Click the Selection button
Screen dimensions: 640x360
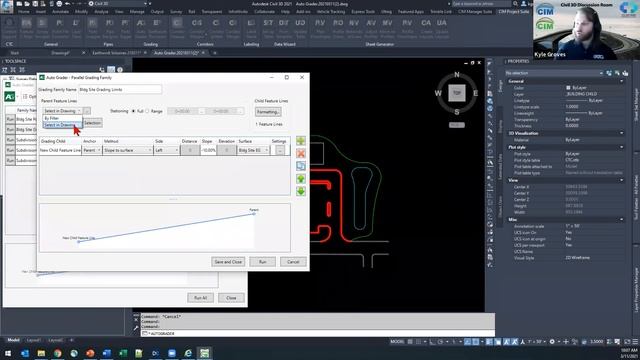point(93,123)
